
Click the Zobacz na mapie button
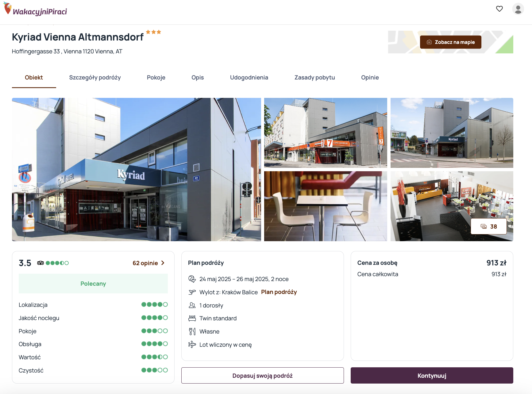pyautogui.click(x=450, y=42)
